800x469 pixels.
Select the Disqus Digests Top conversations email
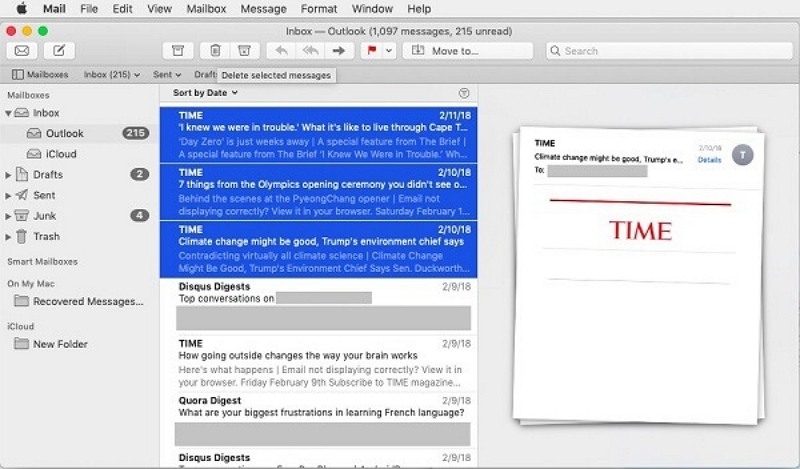tap(318, 306)
